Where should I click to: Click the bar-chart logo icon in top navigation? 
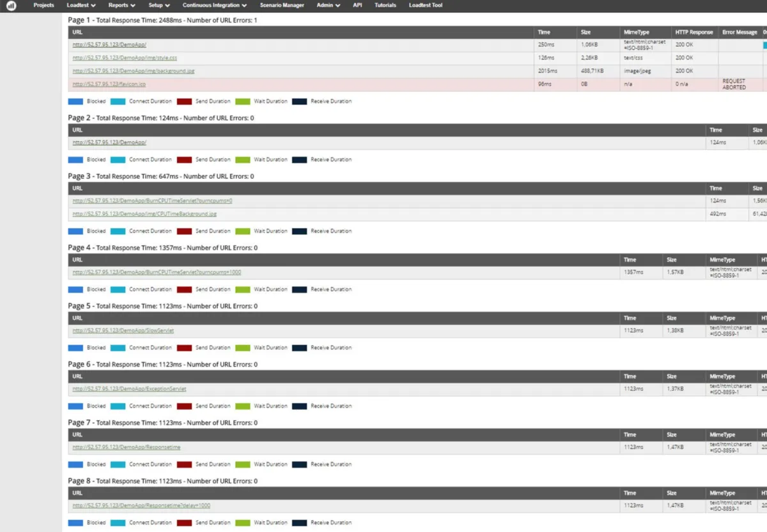coord(12,5)
